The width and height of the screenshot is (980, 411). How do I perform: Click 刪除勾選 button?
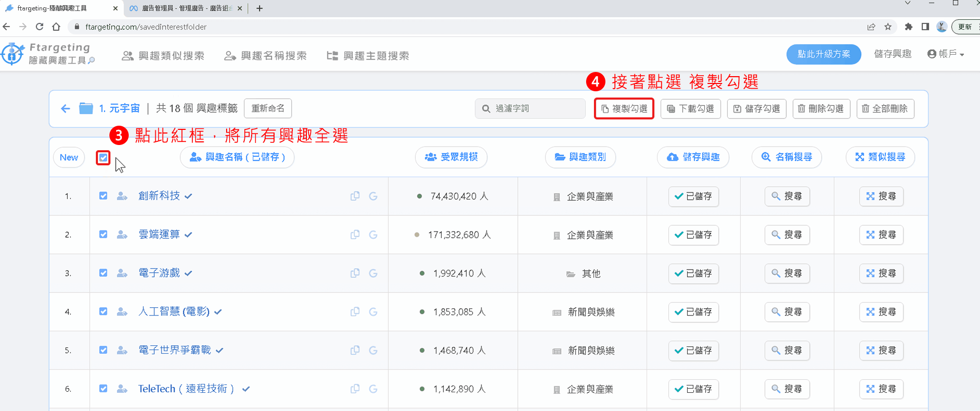point(822,108)
